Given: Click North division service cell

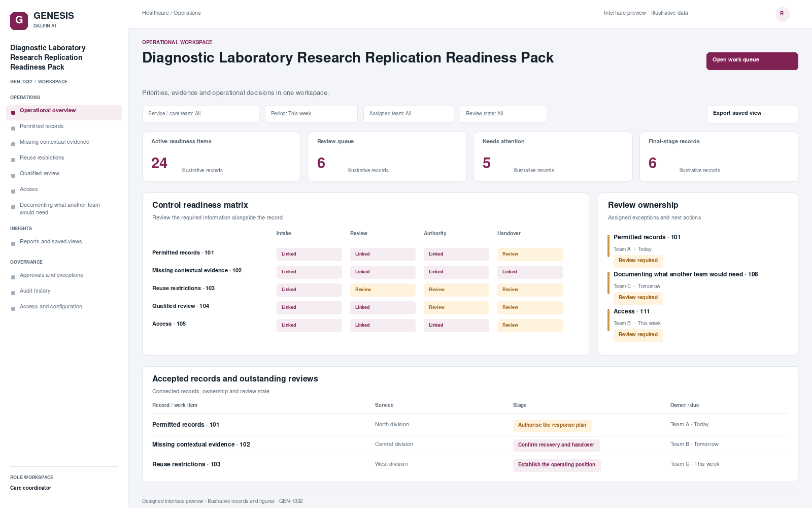Looking at the screenshot, I should click(392, 425).
